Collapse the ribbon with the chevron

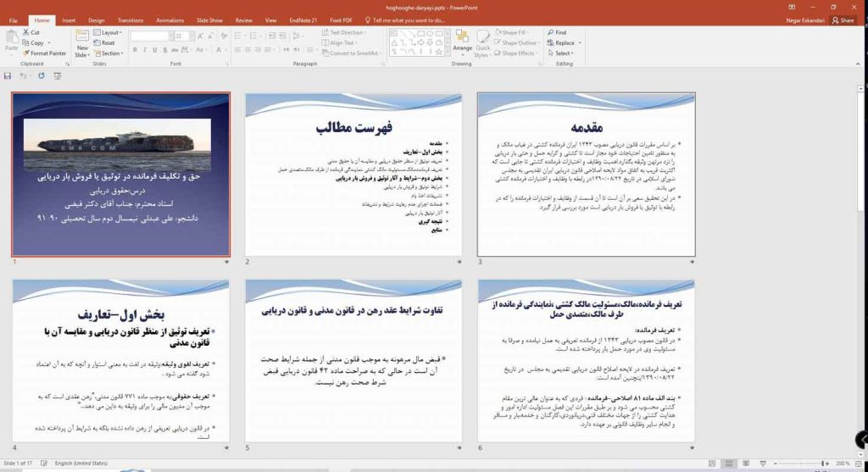click(x=858, y=64)
